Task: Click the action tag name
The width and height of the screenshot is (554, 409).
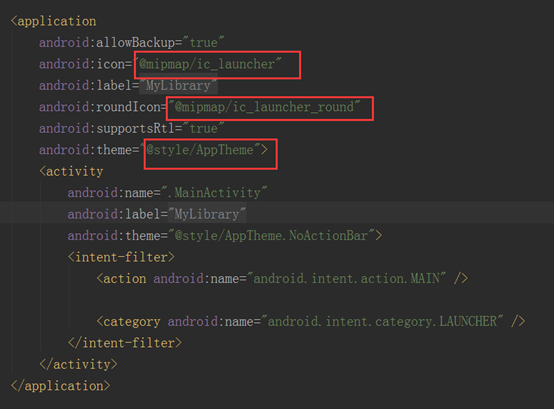Action: coord(125,279)
